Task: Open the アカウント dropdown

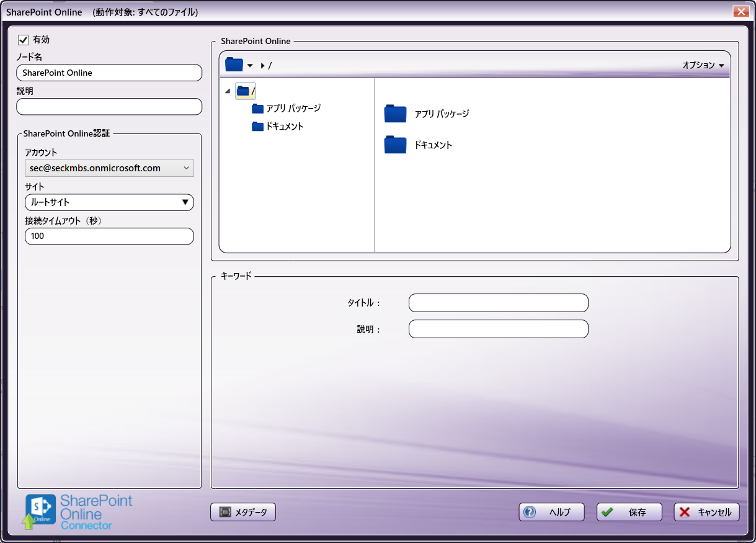Action: 109,168
